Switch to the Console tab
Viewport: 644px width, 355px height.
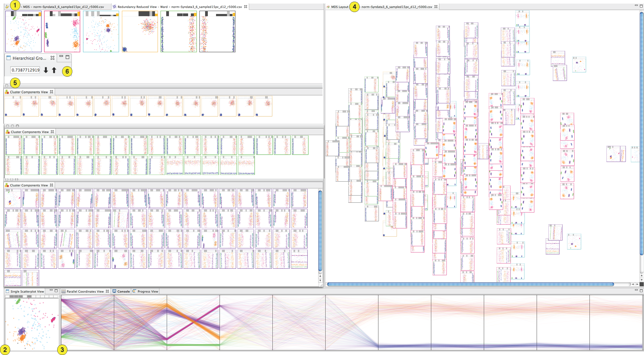pyautogui.click(x=123, y=291)
